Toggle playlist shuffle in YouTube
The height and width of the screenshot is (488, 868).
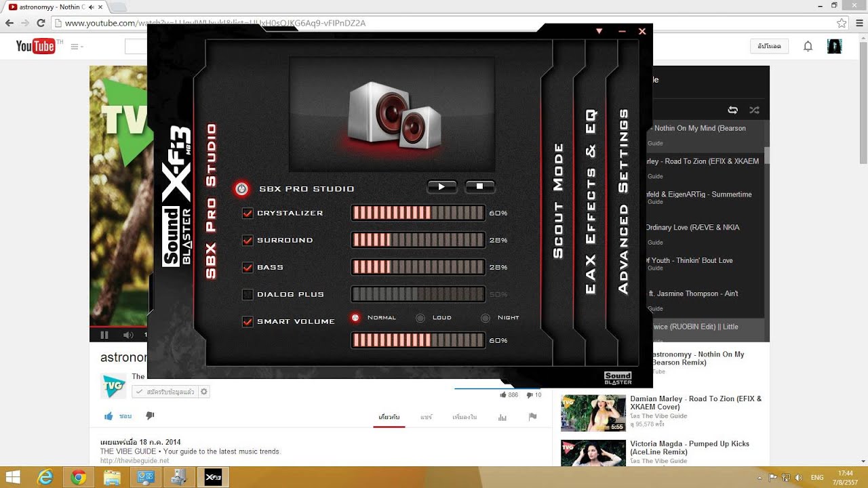click(754, 110)
